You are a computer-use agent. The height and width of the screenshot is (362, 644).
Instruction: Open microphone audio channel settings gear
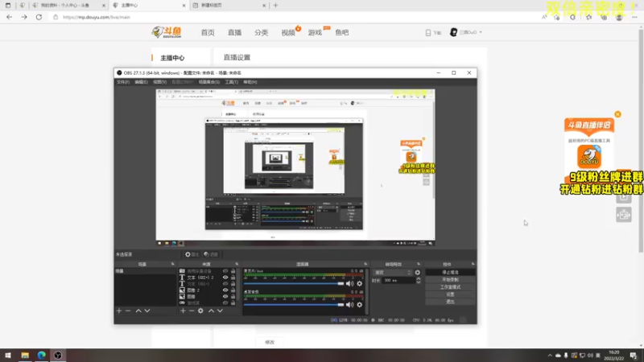[359, 284]
